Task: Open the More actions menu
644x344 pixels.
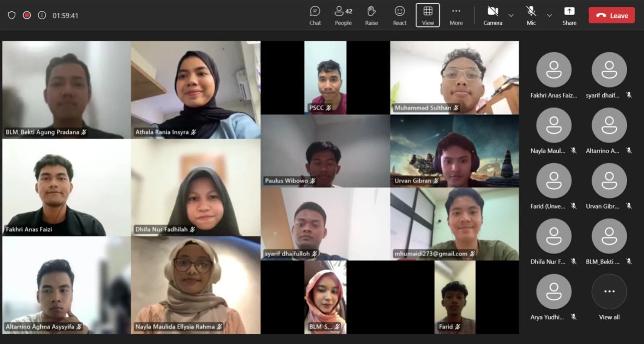Action: pyautogui.click(x=456, y=16)
